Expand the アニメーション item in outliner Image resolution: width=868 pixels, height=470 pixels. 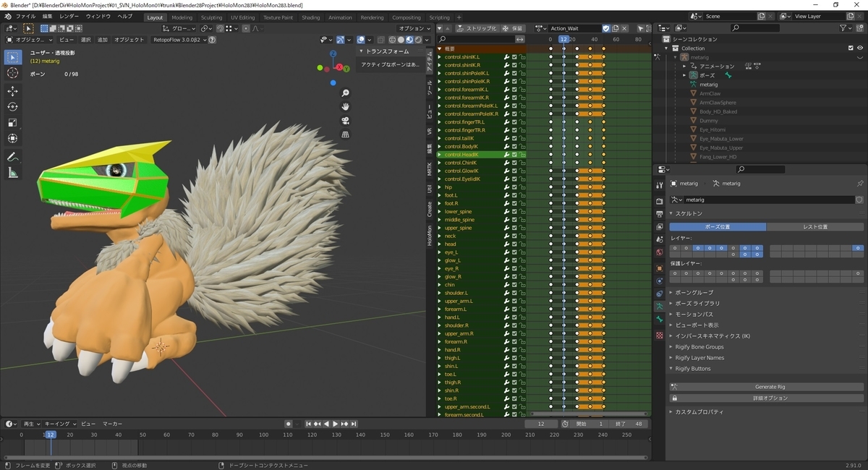(x=684, y=67)
